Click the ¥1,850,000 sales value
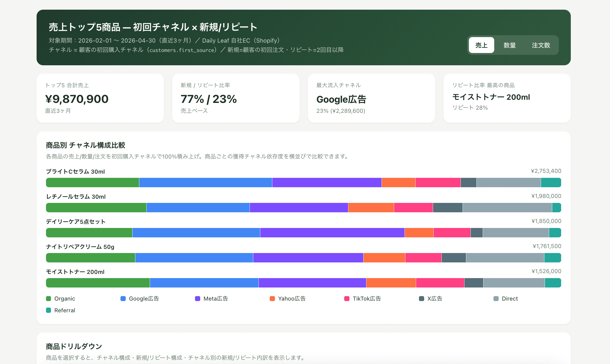Screen dimensions: 610x364 coord(546,221)
